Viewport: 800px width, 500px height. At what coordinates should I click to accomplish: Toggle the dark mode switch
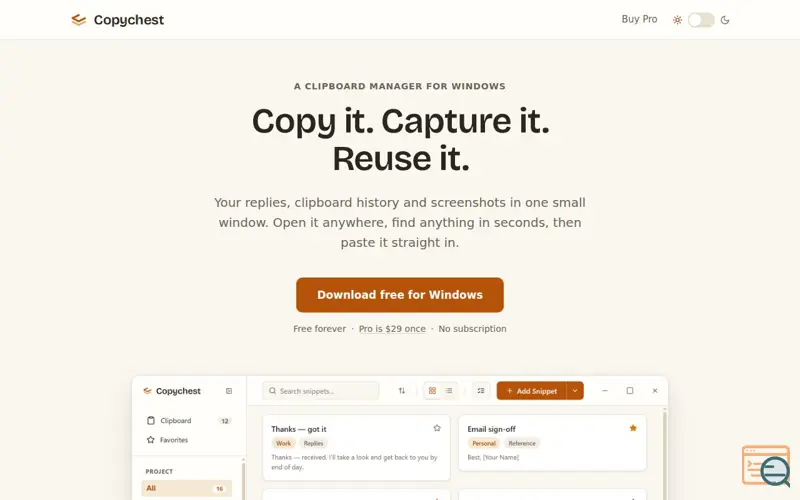tap(701, 20)
